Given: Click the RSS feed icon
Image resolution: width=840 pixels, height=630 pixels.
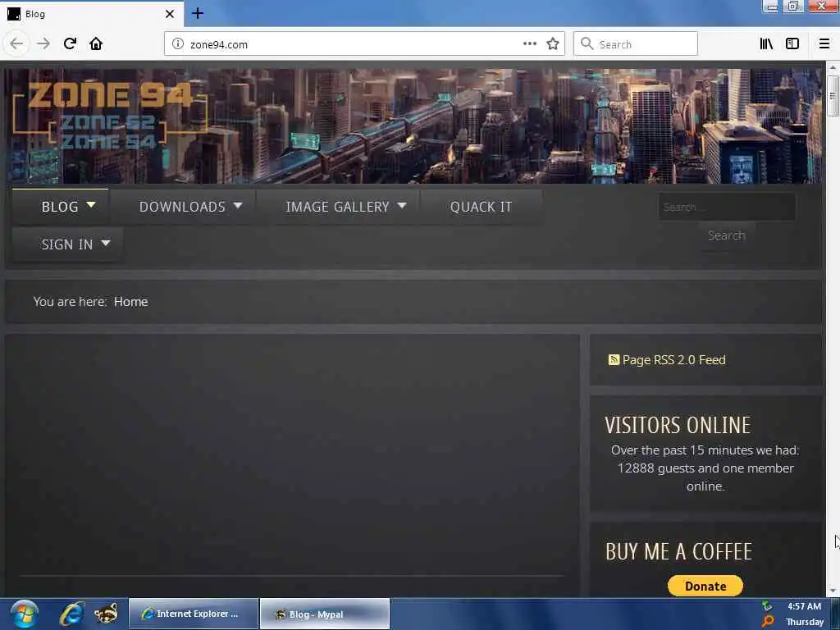Looking at the screenshot, I should click(614, 359).
